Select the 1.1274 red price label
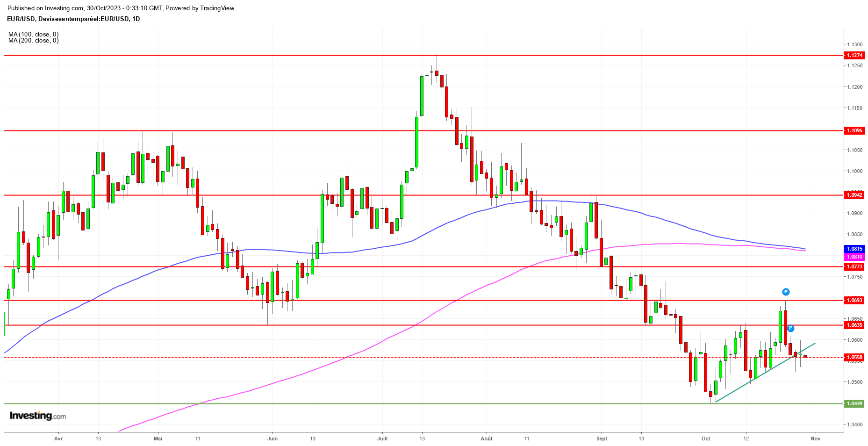868x446 pixels. (x=854, y=55)
